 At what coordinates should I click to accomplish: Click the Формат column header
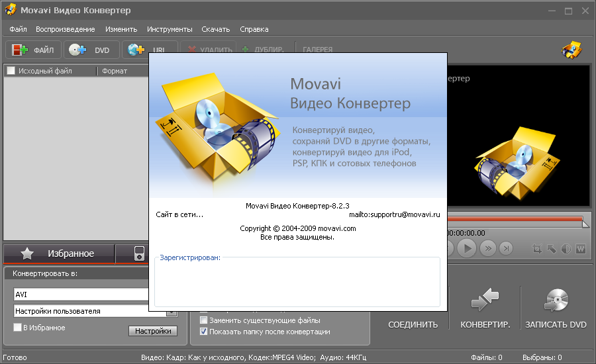click(115, 71)
